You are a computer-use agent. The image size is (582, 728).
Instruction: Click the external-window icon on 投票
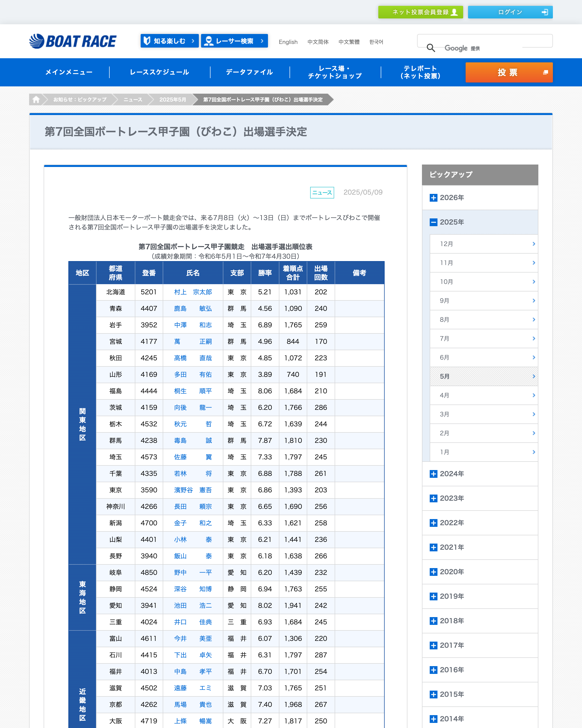click(x=545, y=73)
